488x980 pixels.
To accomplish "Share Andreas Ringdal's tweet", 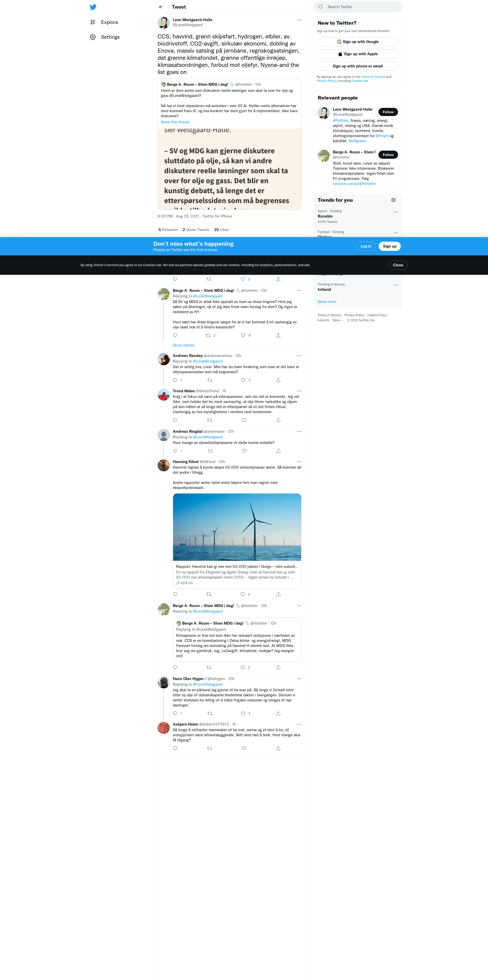I will click(x=278, y=451).
